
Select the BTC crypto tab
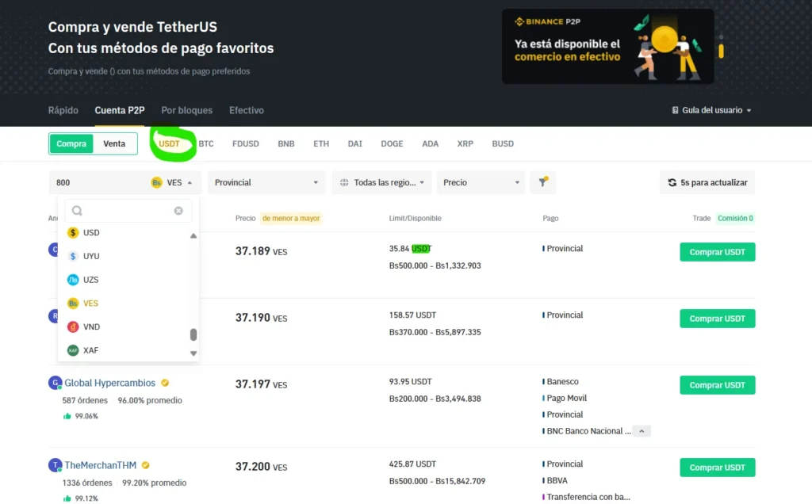tap(206, 144)
